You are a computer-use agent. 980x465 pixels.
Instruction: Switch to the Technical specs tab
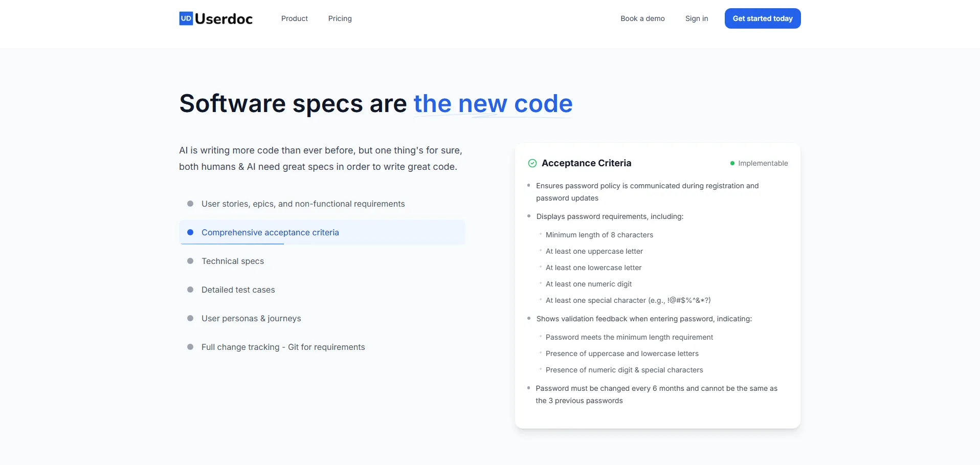(x=233, y=261)
